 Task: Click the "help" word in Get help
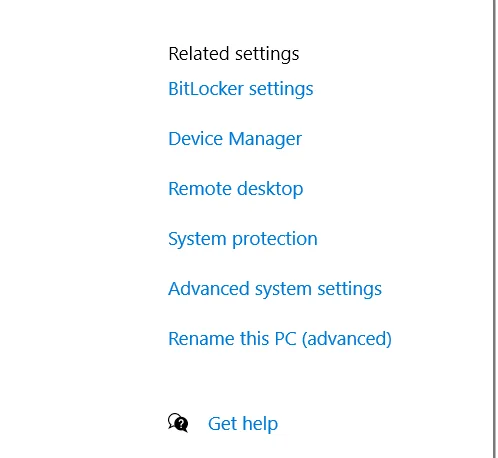point(260,424)
